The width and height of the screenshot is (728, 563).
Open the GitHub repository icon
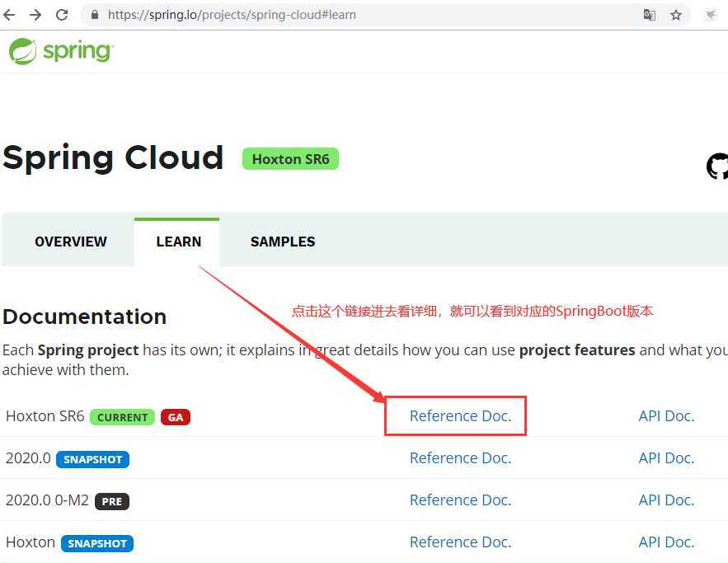717,167
